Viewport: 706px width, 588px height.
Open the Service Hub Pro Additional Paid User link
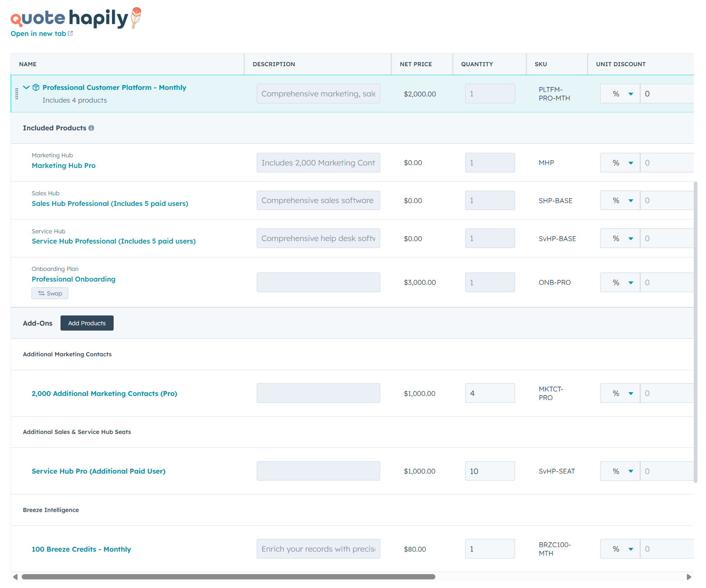[x=99, y=471]
